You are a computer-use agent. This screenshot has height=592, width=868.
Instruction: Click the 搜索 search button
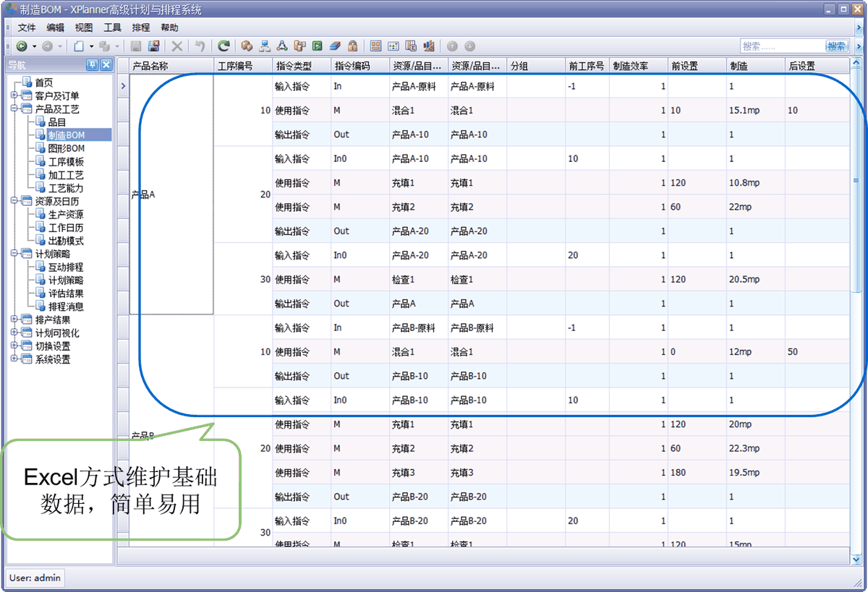pyautogui.click(x=837, y=46)
